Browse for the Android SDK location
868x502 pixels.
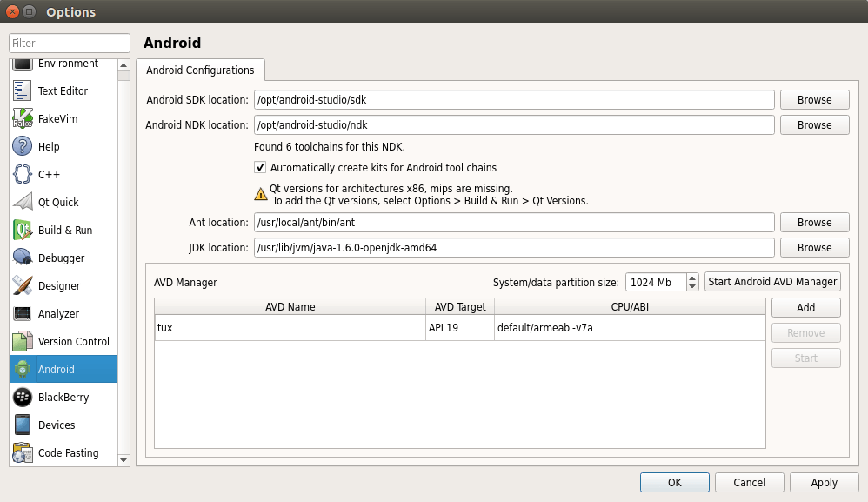[x=814, y=100]
